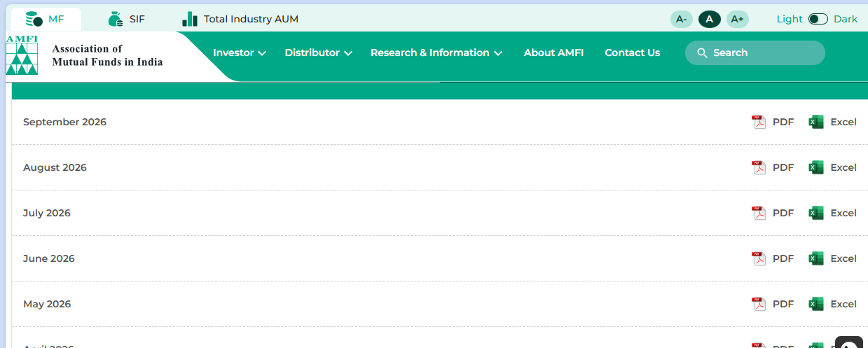Click the September 2026 Excel link text
This screenshot has height=348, width=868.
tap(843, 122)
